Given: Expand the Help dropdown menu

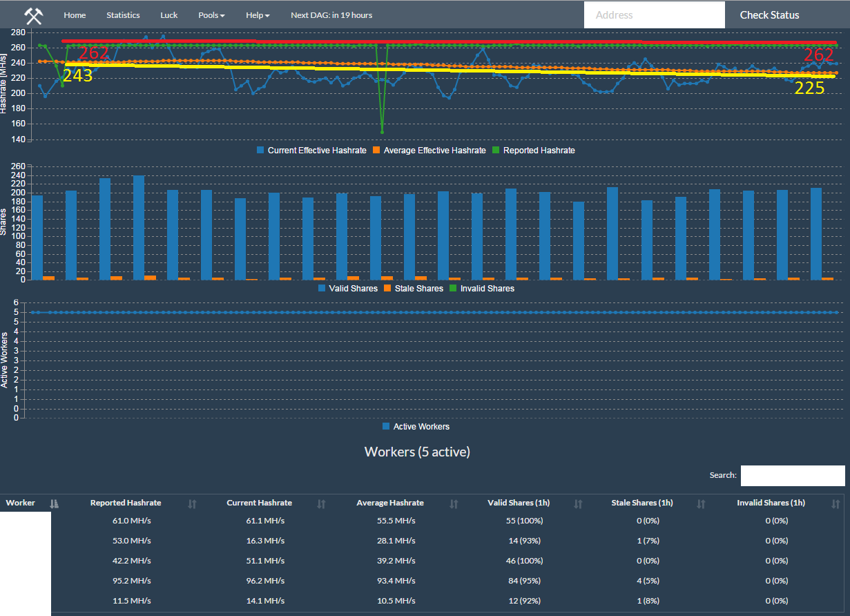Looking at the screenshot, I should pos(258,15).
